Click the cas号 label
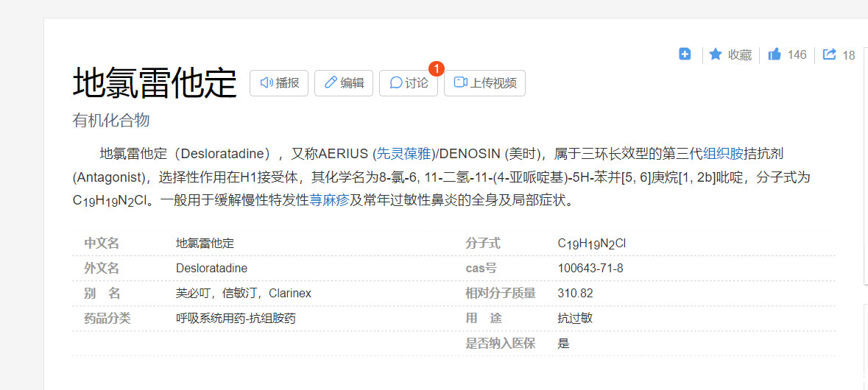868x390 pixels. (481, 269)
